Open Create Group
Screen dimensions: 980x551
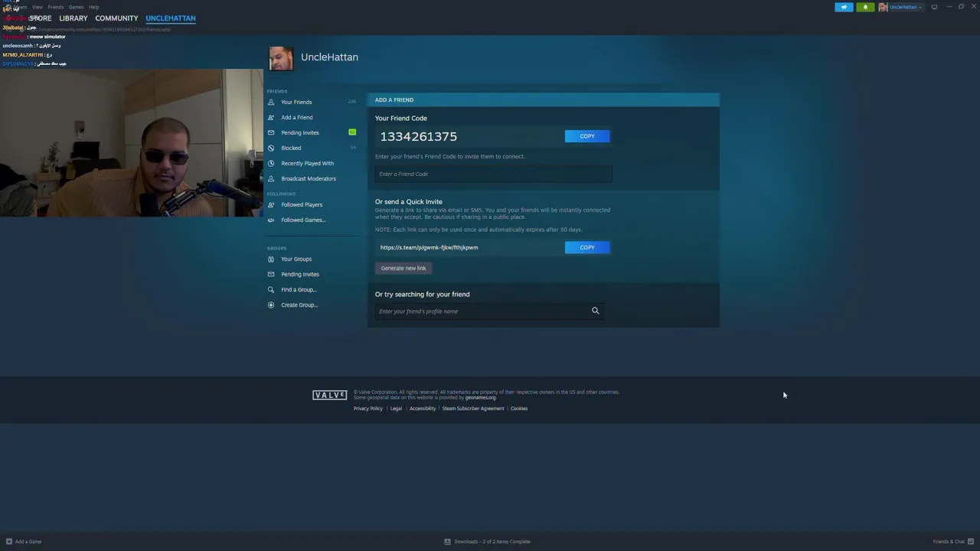[299, 305]
